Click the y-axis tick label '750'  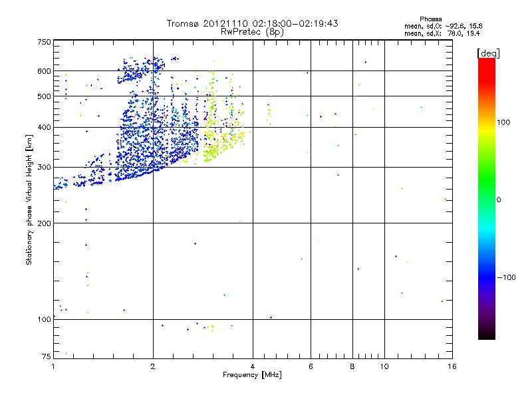tap(44, 42)
